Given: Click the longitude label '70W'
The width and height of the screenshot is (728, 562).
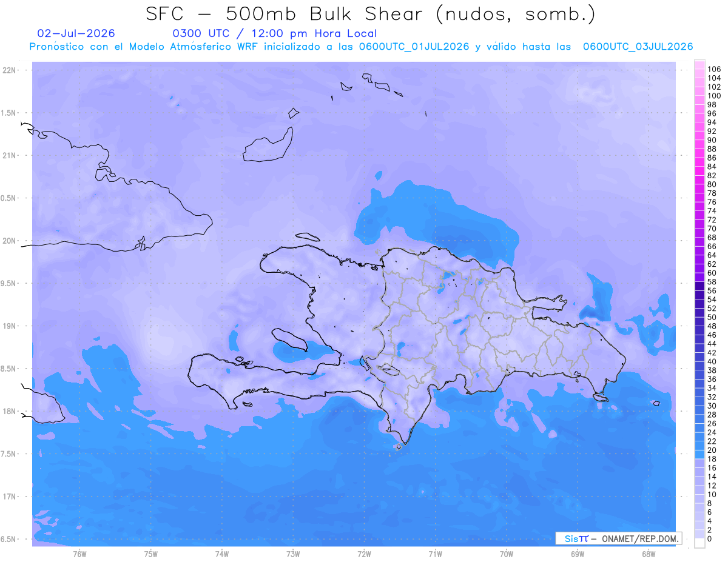Looking at the screenshot, I should [507, 553].
